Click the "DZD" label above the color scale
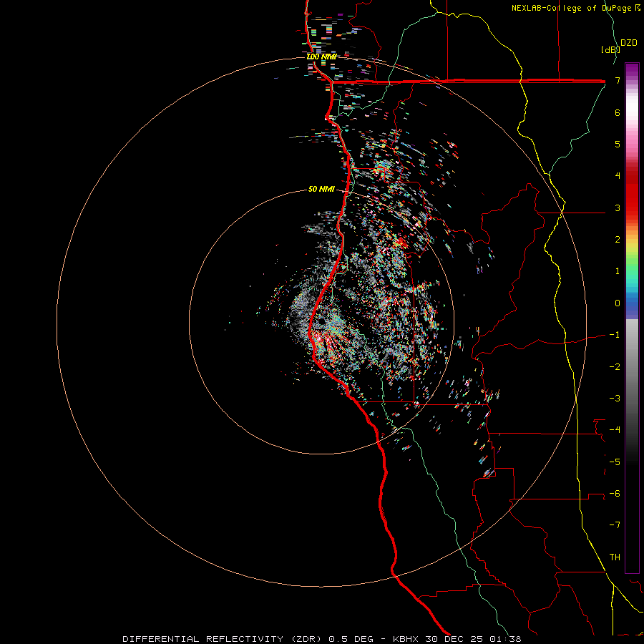 tap(629, 43)
